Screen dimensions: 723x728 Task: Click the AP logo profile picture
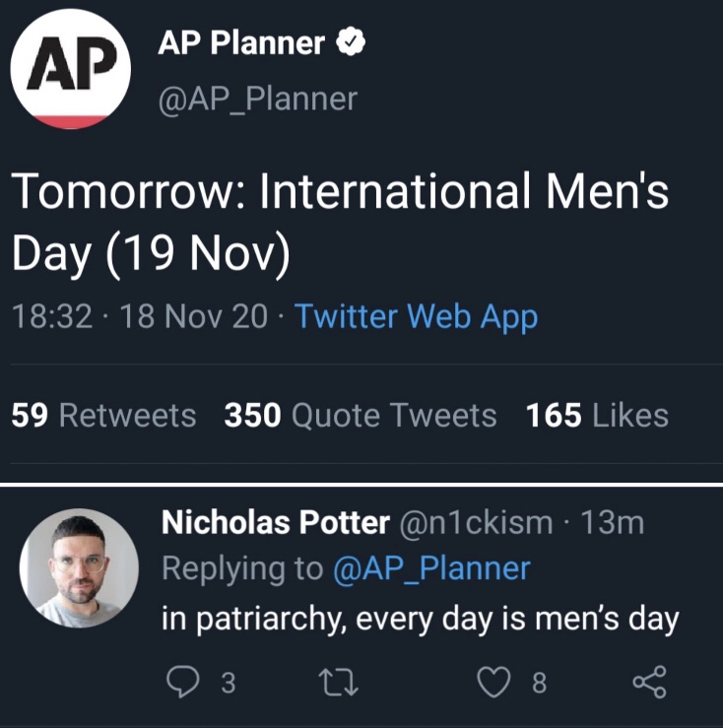point(71,71)
